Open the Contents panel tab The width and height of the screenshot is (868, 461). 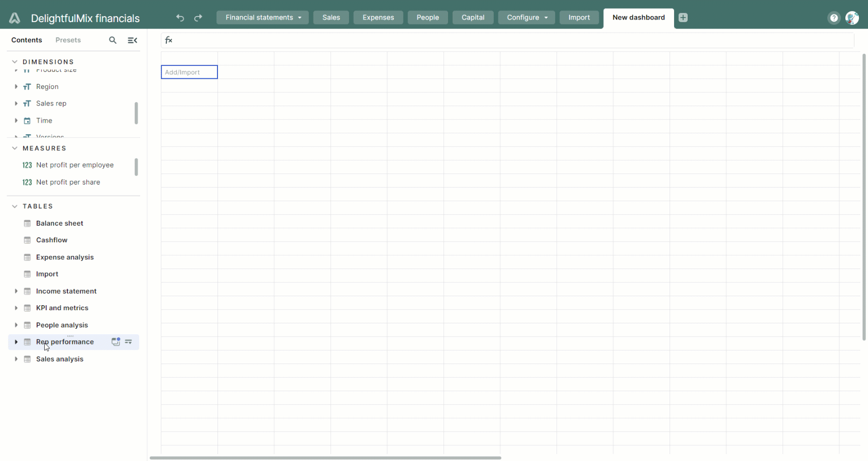(27, 40)
